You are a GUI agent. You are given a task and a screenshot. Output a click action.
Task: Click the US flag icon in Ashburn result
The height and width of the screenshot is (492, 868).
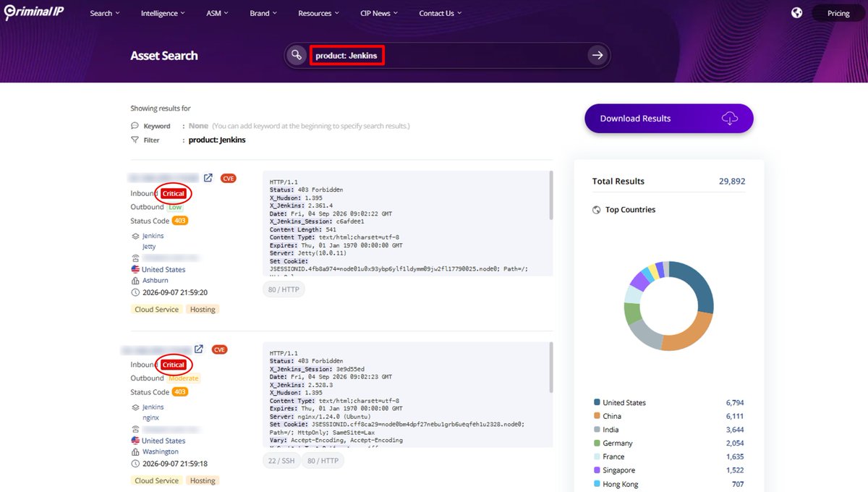coord(135,269)
